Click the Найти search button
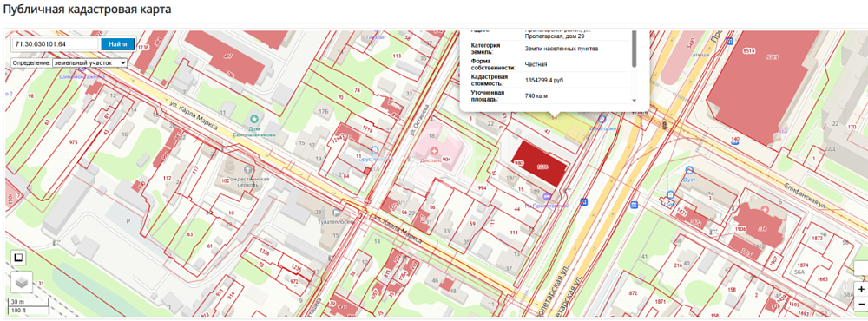 pos(117,44)
